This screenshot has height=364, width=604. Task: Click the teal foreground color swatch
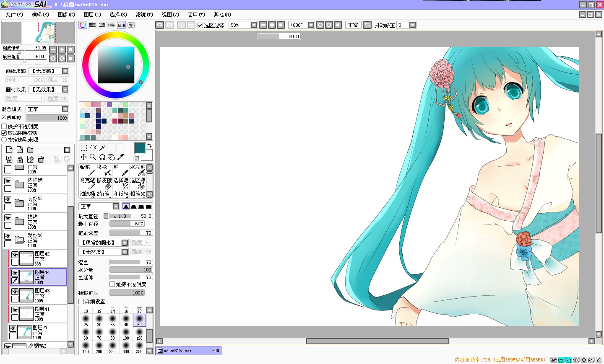140,148
